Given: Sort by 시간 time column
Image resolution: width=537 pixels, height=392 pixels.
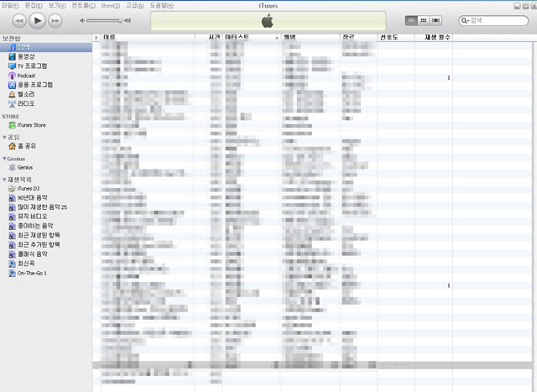Looking at the screenshot, I should tap(209, 37).
